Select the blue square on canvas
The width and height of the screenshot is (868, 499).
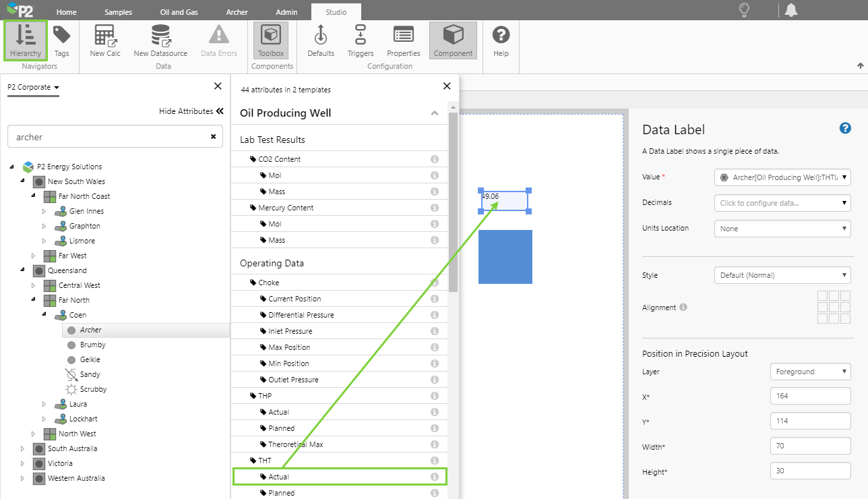505,257
